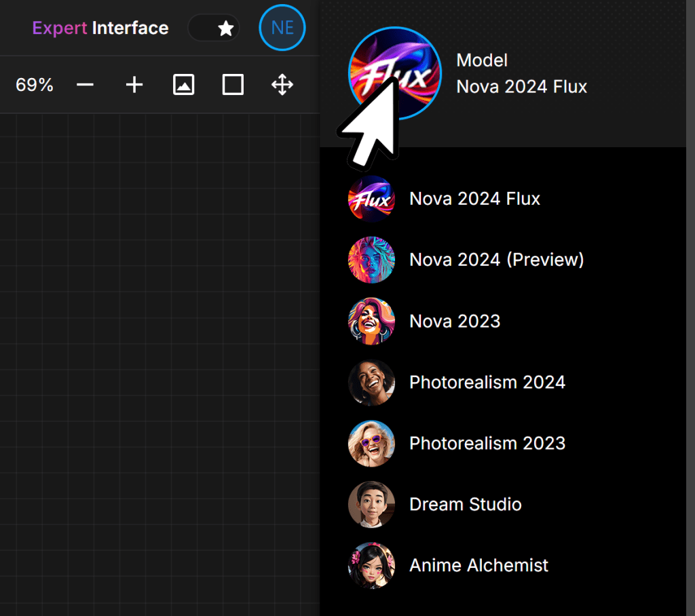The image size is (695, 616).
Task: Toggle the star switch in header
Action: click(213, 28)
